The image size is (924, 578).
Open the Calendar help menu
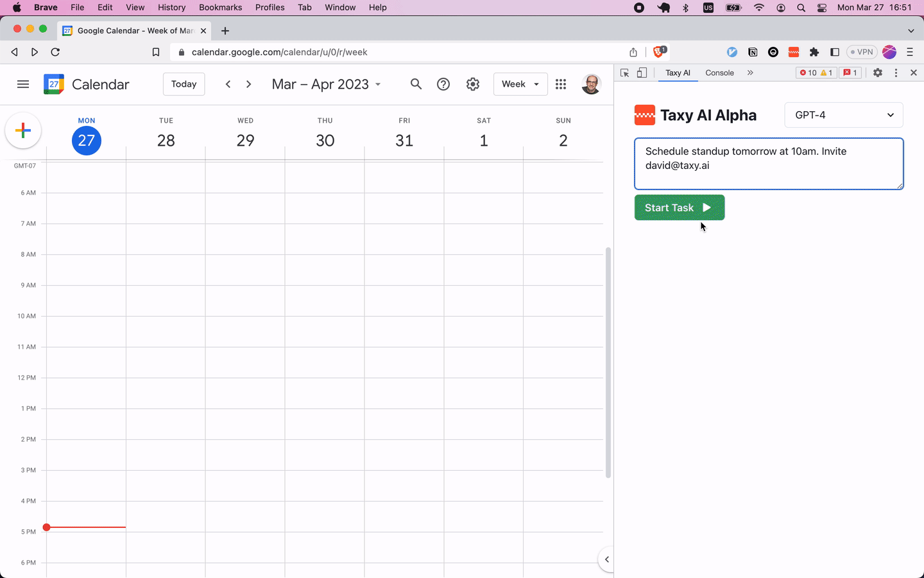443,83
